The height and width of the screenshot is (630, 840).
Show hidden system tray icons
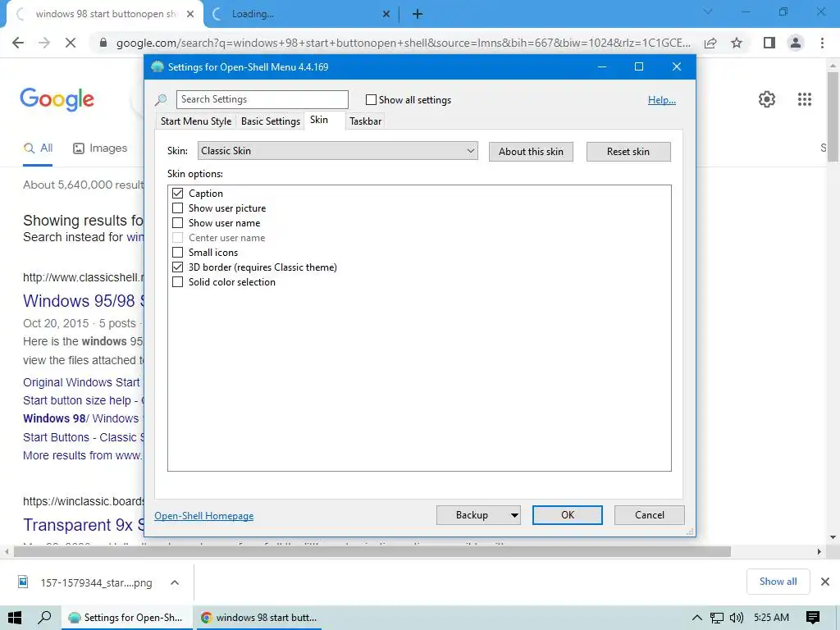point(696,618)
